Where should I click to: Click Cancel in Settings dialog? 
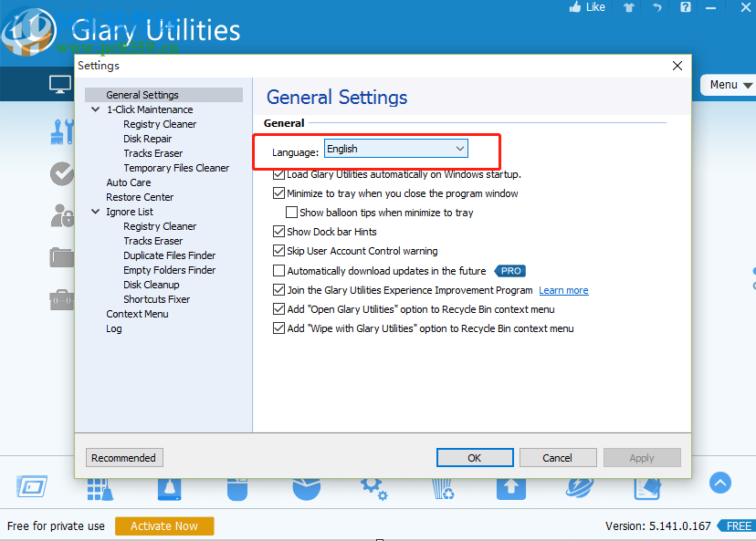click(558, 458)
